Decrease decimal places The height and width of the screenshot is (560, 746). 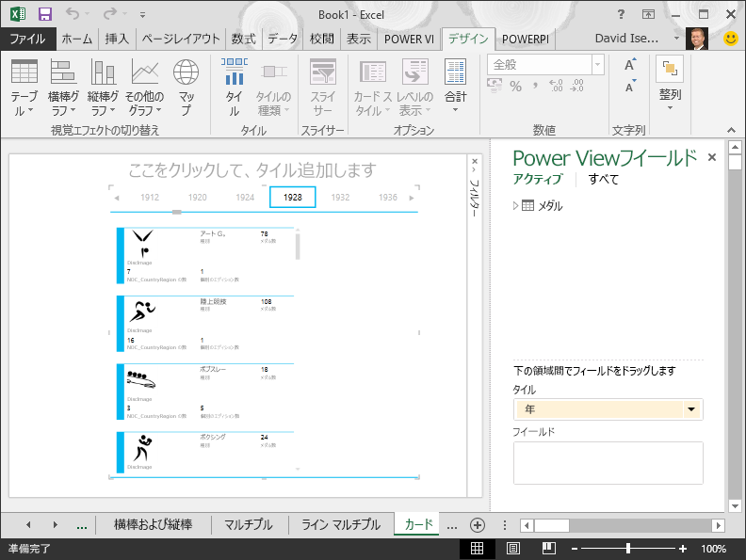(576, 86)
